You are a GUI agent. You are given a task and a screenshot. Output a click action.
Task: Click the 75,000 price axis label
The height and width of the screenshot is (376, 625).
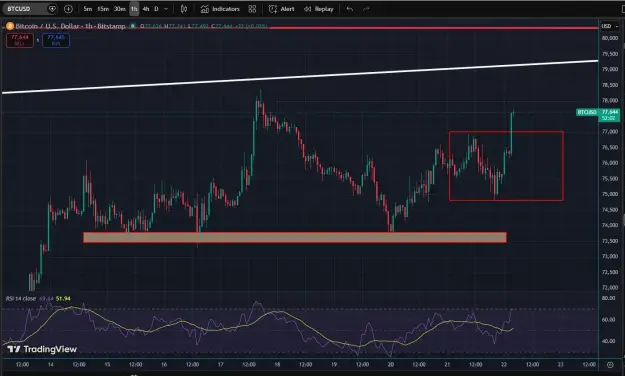pos(610,194)
